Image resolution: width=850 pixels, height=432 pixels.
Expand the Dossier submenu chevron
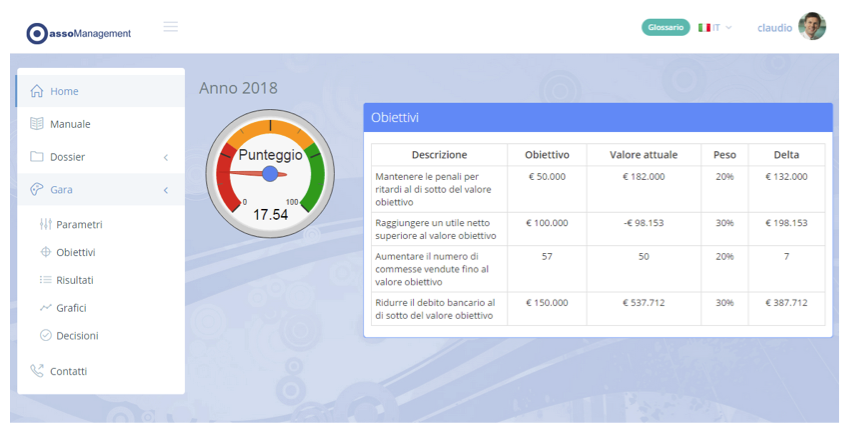tap(166, 157)
